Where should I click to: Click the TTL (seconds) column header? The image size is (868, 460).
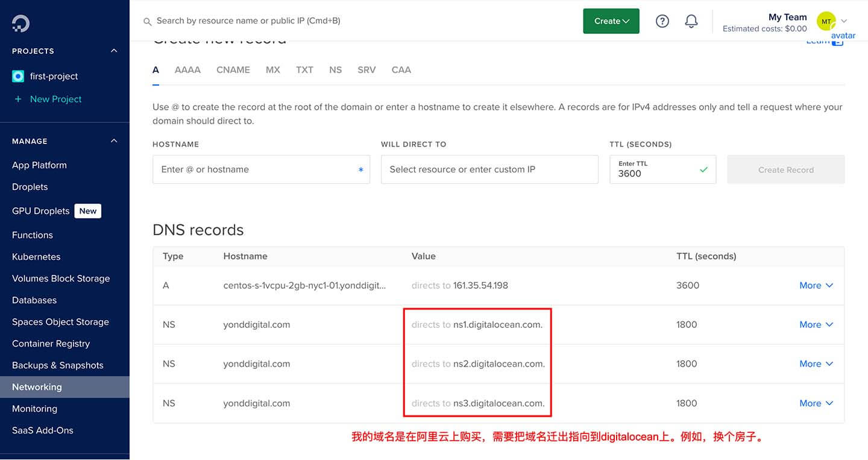706,256
